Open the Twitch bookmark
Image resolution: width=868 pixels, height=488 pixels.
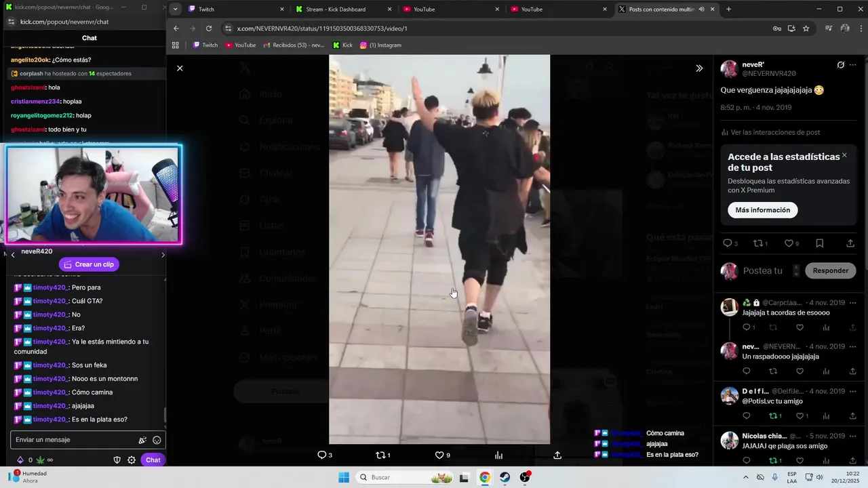click(x=205, y=45)
